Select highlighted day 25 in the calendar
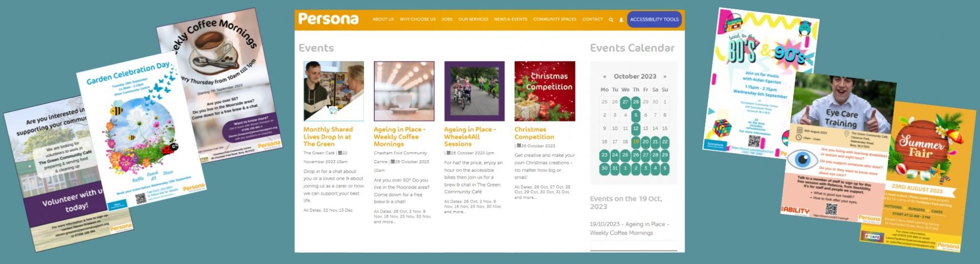This screenshot has height=264, width=980. pyautogui.click(x=625, y=155)
